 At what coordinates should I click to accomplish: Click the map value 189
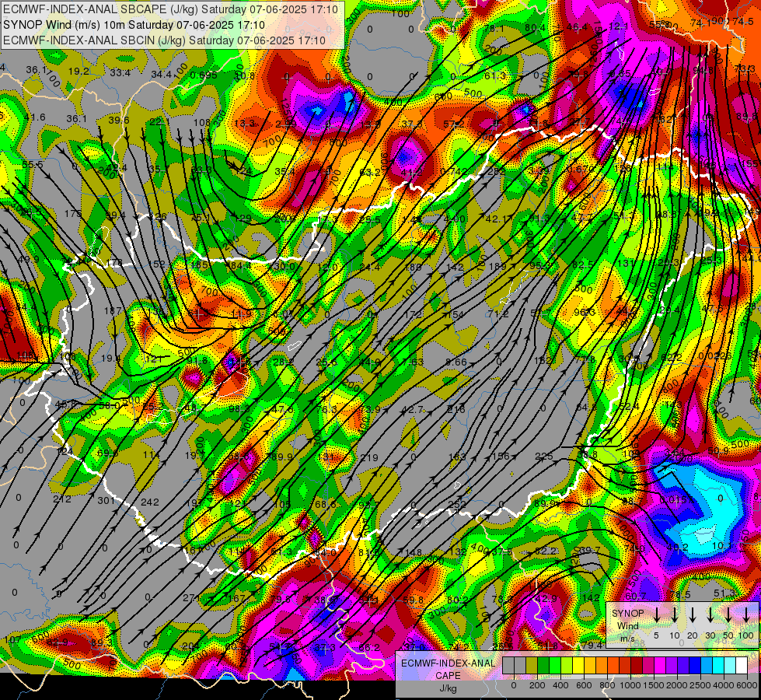[x=498, y=266]
